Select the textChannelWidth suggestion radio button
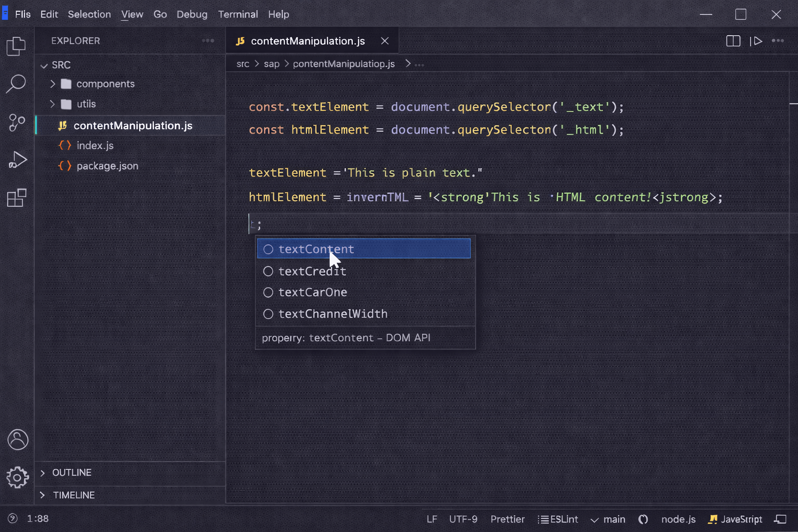798x532 pixels. [268, 314]
